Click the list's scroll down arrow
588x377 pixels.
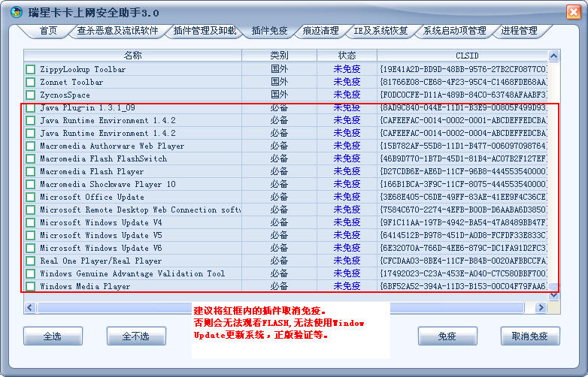click(554, 295)
